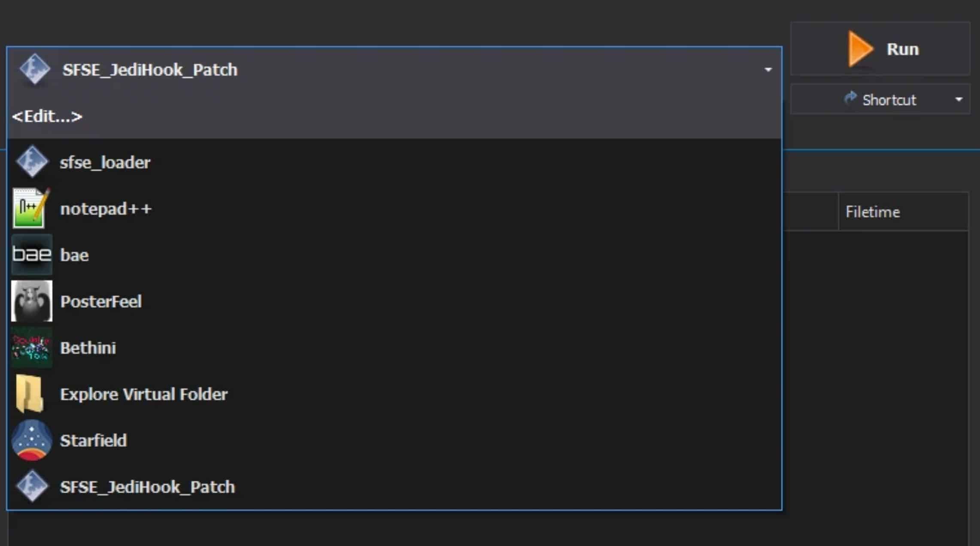Click the Bethini icon
This screenshot has height=546, width=980.
[x=32, y=348]
